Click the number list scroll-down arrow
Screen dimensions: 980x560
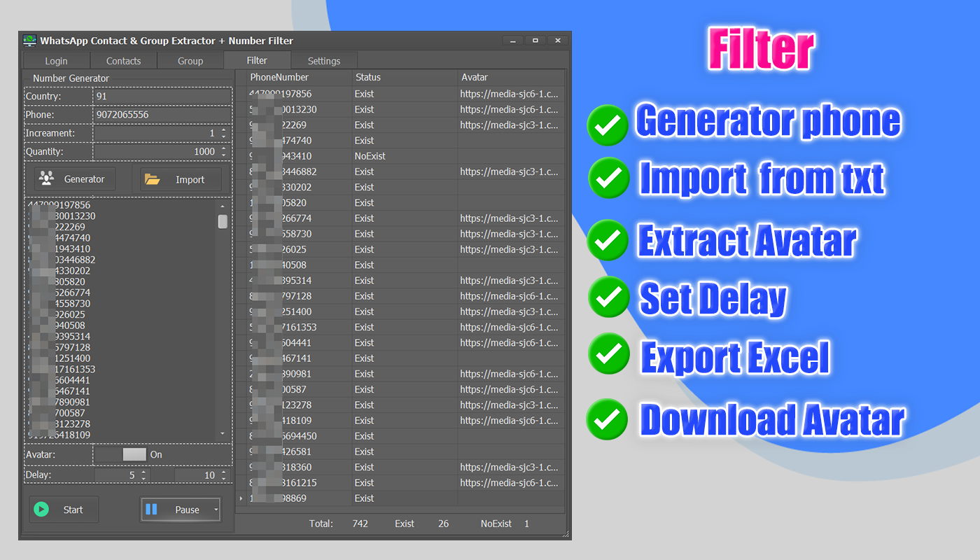[223, 434]
